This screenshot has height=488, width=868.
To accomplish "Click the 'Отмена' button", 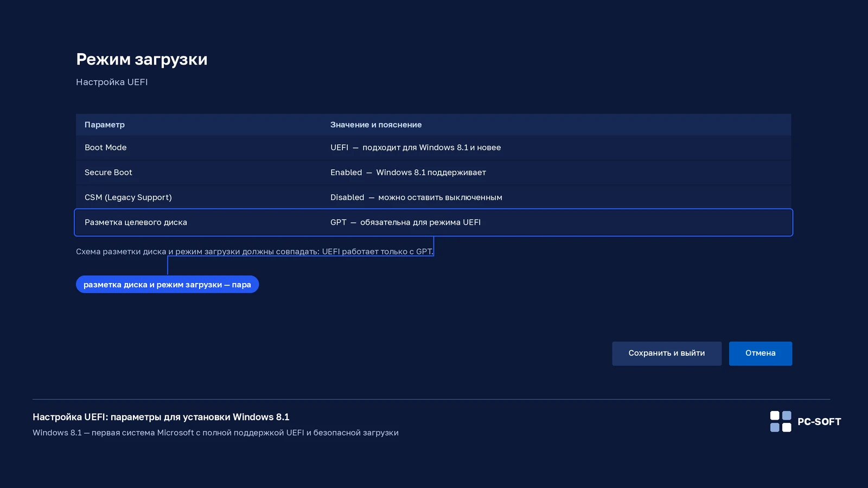I will pyautogui.click(x=761, y=354).
